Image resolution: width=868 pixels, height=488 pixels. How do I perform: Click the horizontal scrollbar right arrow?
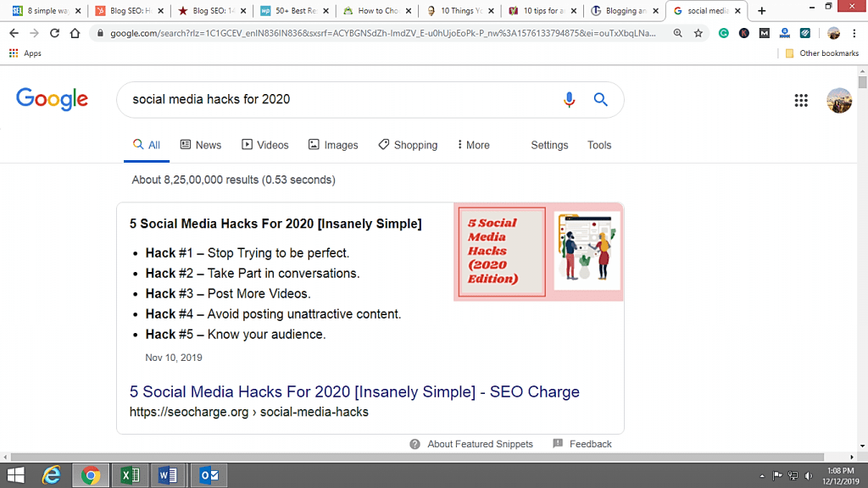852,457
